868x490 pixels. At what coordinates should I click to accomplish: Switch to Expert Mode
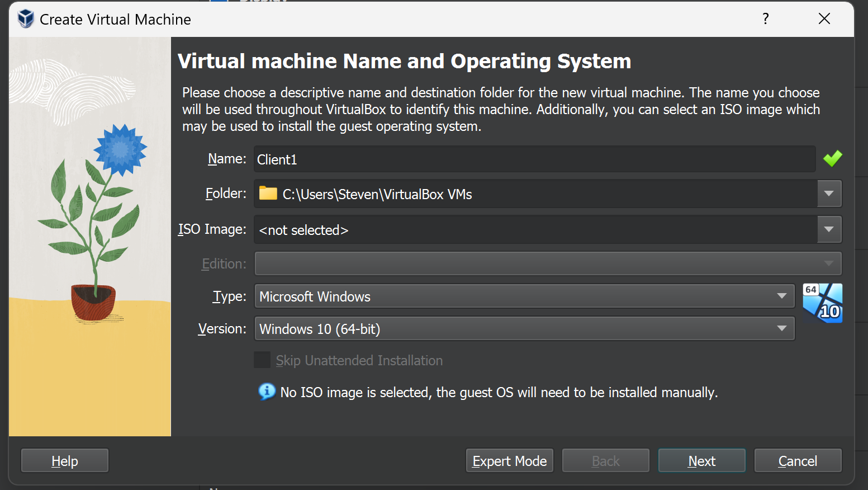(509, 461)
